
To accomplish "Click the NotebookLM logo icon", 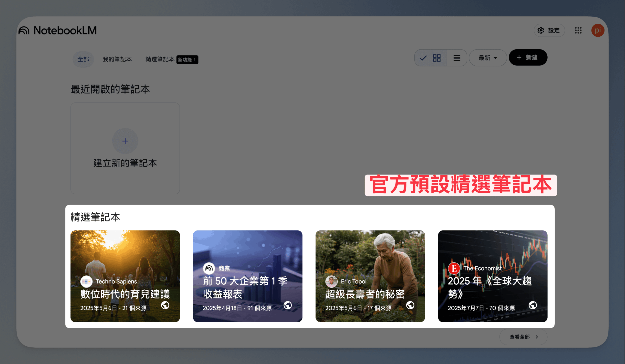I will (x=24, y=31).
